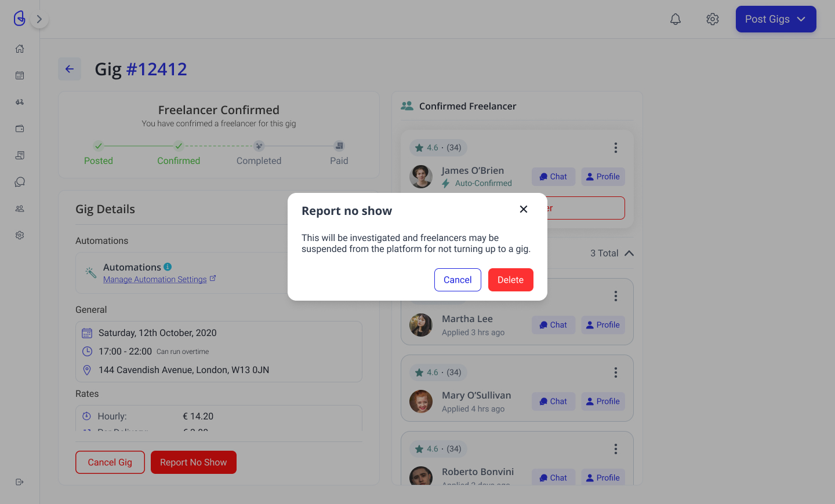Open Martha Lee options menu
835x504 pixels.
click(616, 296)
